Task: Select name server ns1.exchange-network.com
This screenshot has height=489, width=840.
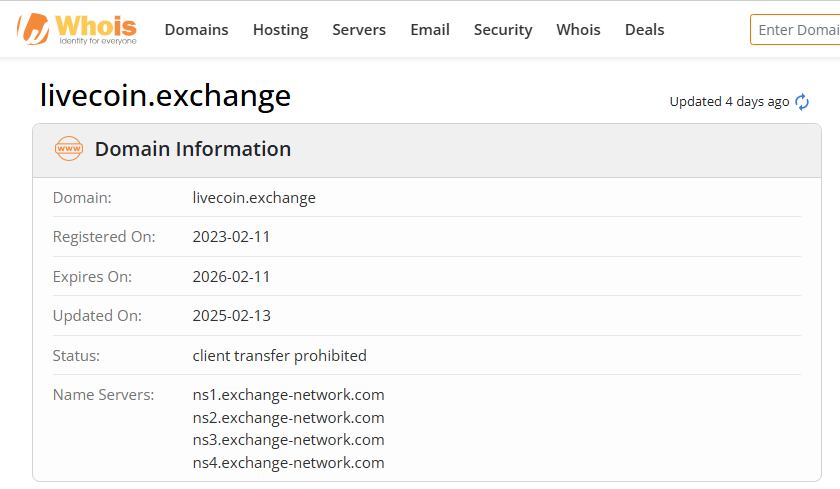Action: pos(288,395)
